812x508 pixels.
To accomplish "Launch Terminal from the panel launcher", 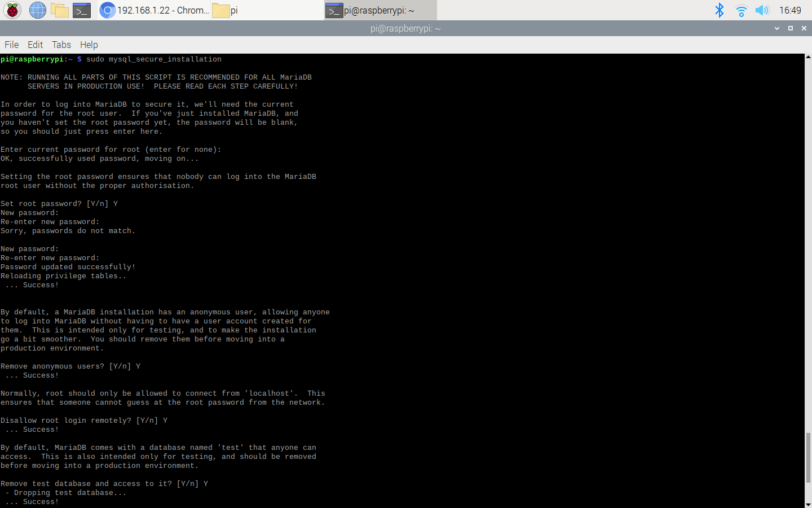I will 82,10.
